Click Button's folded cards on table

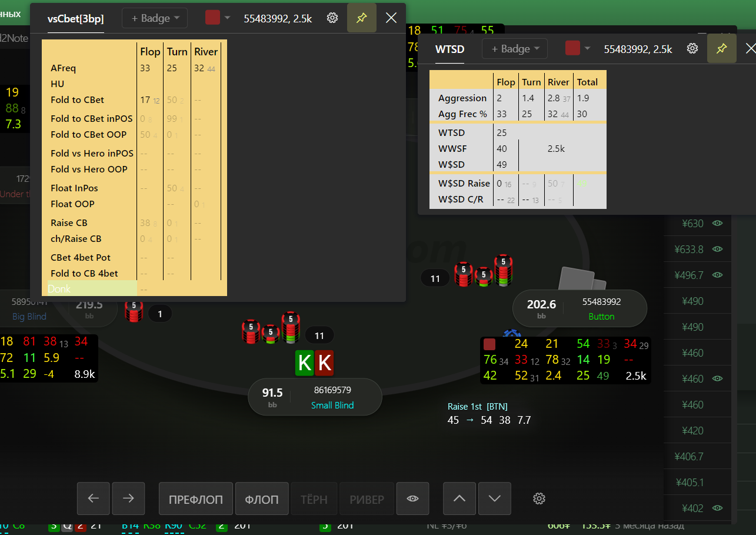(x=581, y=278)
